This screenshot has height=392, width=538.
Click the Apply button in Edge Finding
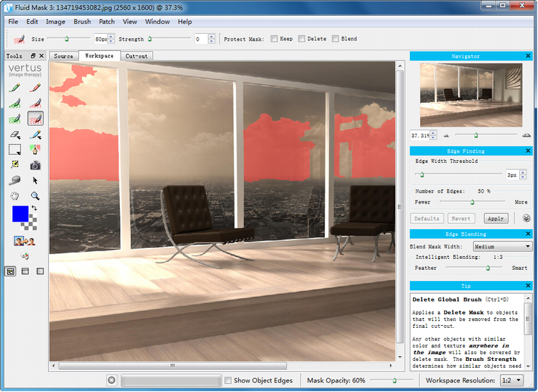coord(495,219)
